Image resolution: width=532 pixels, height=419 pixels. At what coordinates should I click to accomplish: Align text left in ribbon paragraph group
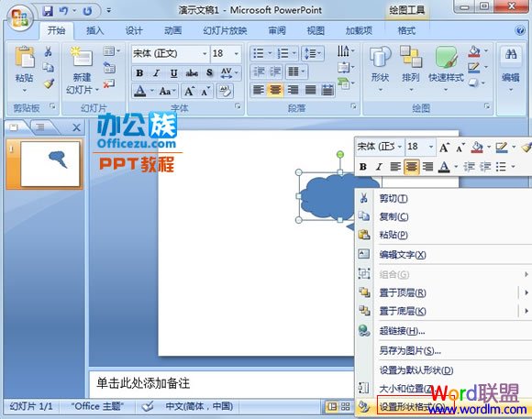258,90
